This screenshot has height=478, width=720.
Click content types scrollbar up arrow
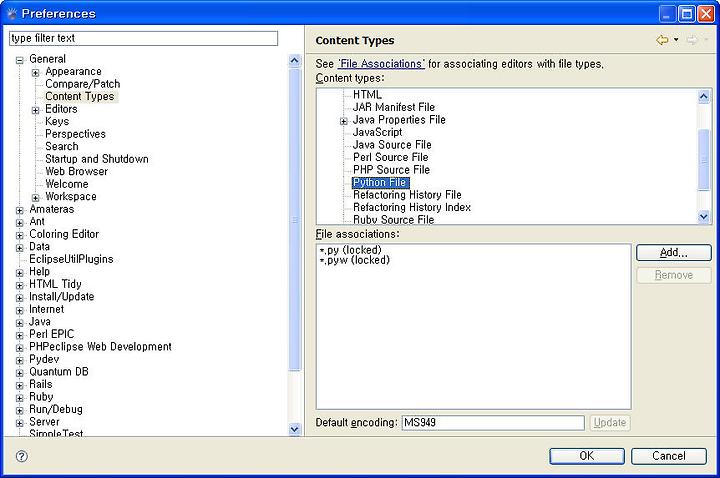[703, 96]
